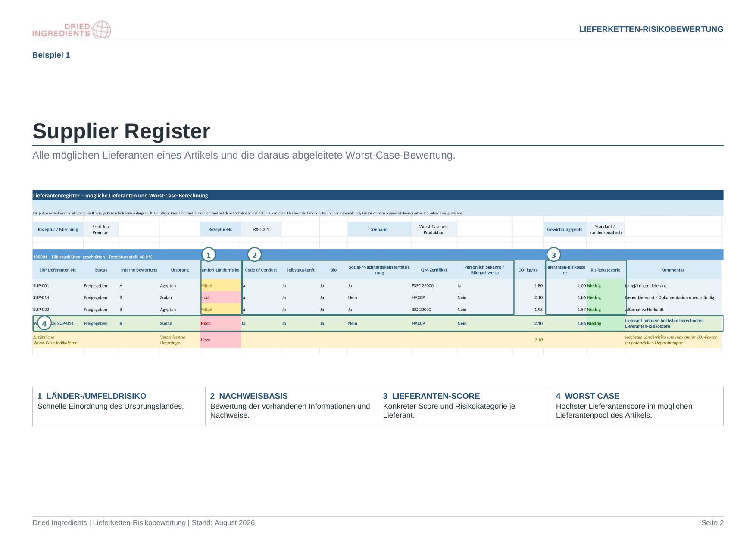This screenshot has width=756, height=535.
Task: Select 'Konkreter Score und Risikokategorie je Lieferant.'
Action: (449, 411)
